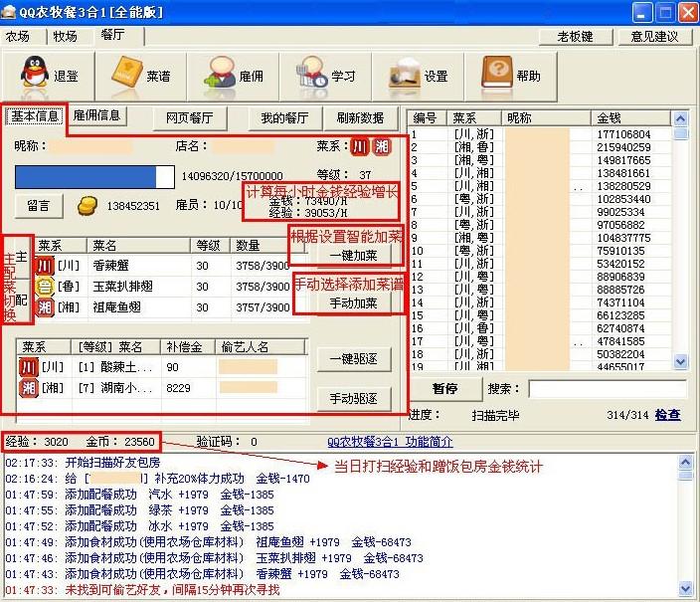Open the QQ农牧餐3合1 功能简介 link
This screenshot has width=700, height=602.
390,442
